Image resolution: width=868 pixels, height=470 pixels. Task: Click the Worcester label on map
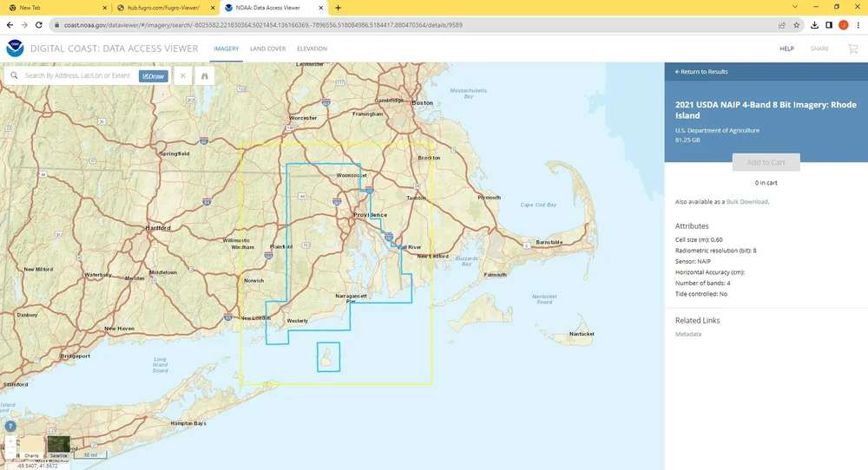point(303,118)
